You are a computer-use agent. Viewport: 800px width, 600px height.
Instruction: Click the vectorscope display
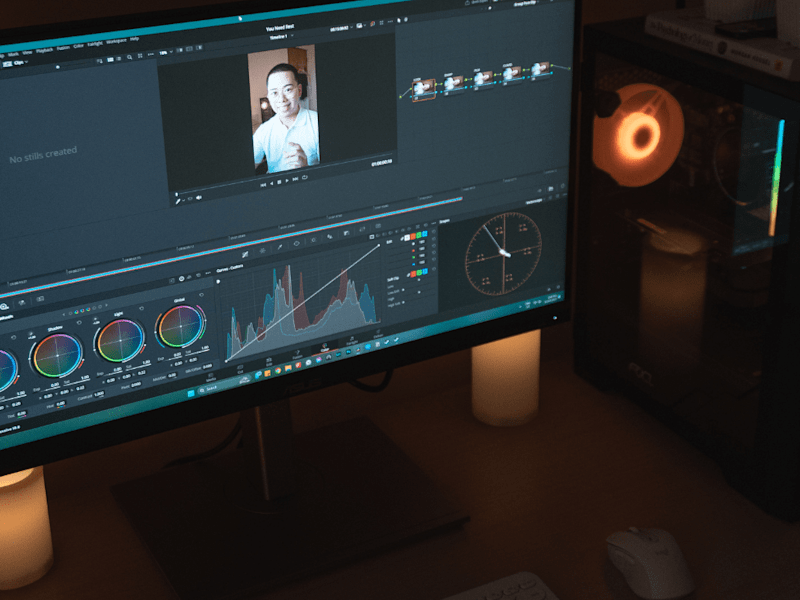coord(504,254)
